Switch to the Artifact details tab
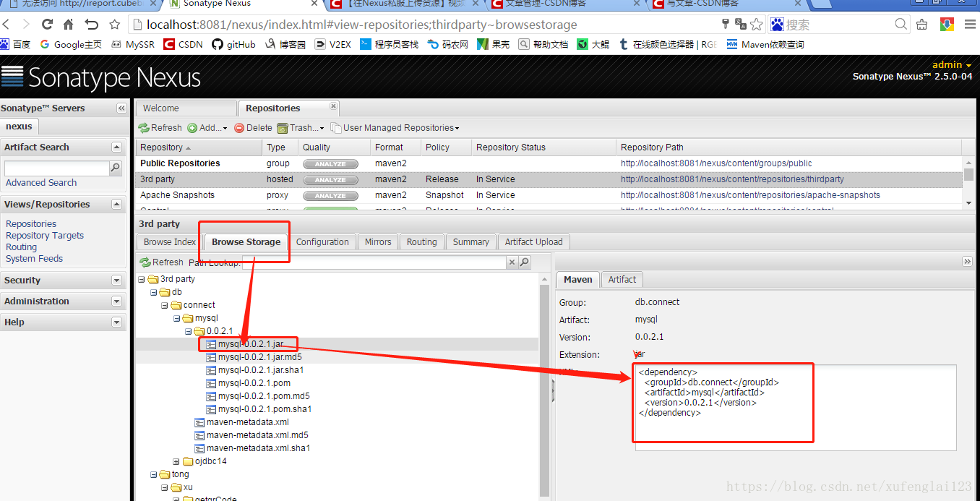The width and height of the screenshot is (980, 501). [x=622, y=280]
